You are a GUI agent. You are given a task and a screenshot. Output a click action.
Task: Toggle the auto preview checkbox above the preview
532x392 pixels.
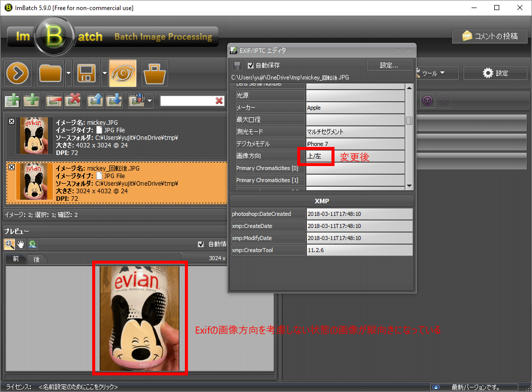(201, 244)
